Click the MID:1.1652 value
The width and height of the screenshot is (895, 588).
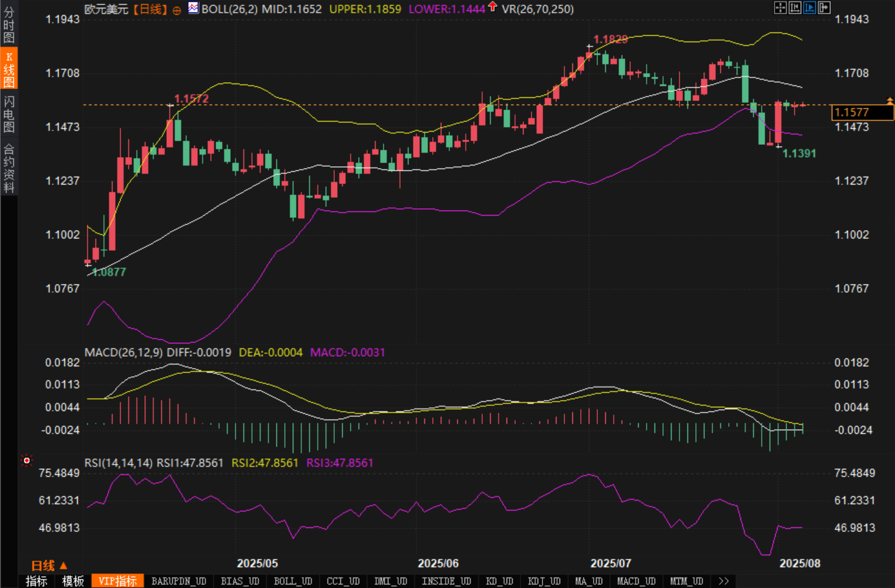tap(292, 9)
